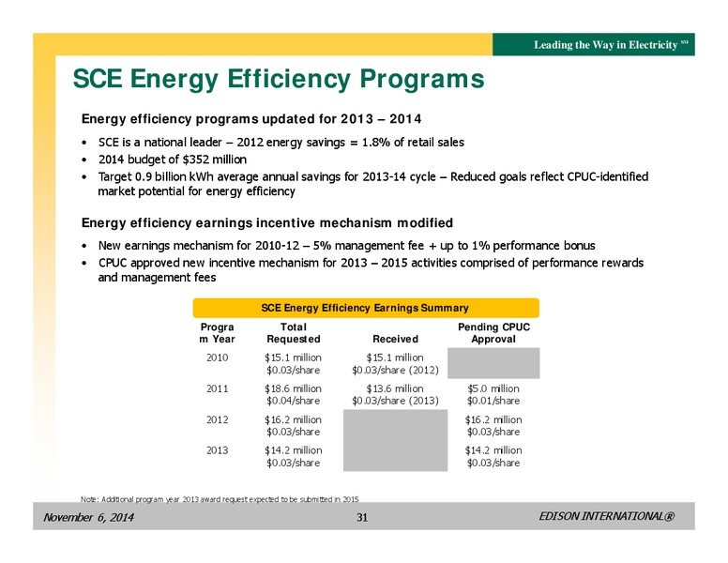Click the slide title SCE Energy Efficiency Programs
Image resolution: width=728 pixels, height=563 pixels.
279,79
